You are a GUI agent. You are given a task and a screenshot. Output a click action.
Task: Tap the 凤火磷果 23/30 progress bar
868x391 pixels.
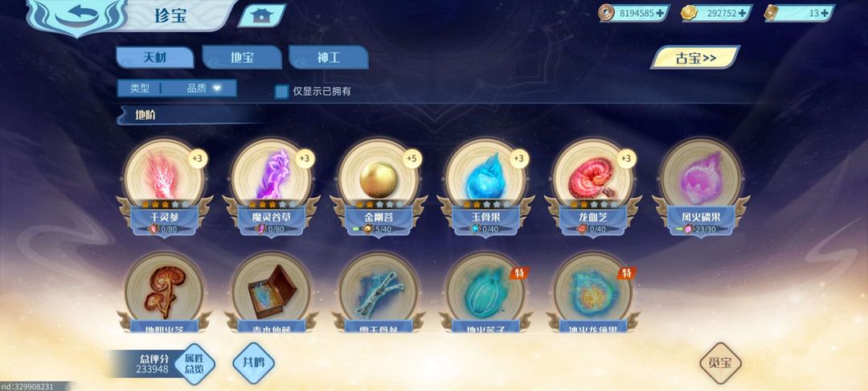coord(701,228)
